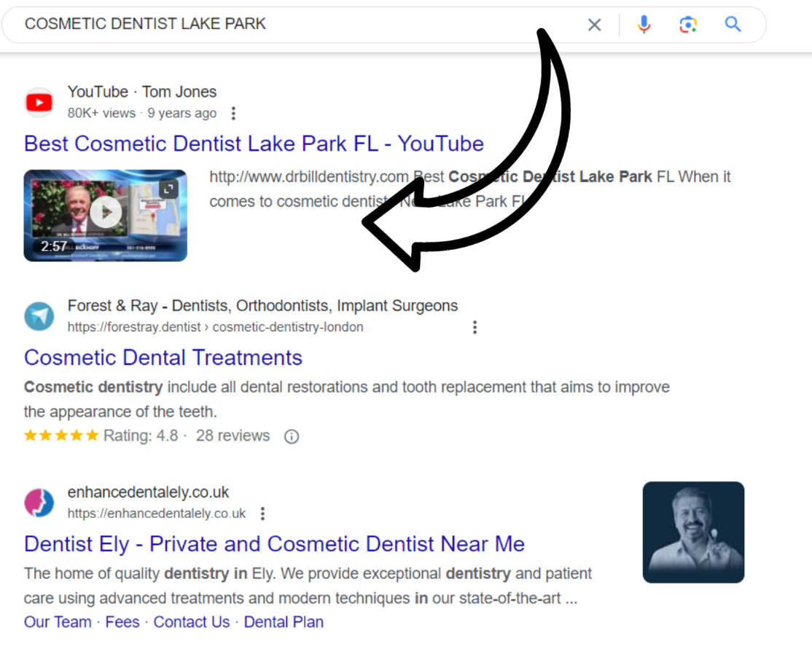Screen dimensions: 812x649
Task: Click the https://enhancedentalely.co.uk URL
Action: (x=157, y=514)
